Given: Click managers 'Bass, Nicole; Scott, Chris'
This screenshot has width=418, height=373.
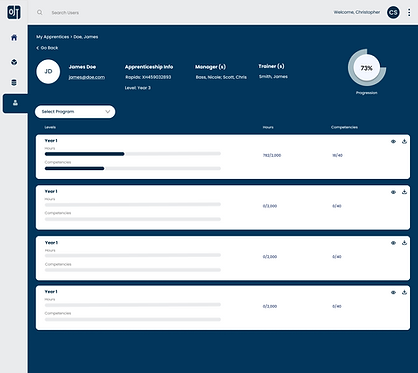Looking at the screenshot, I should click(221, 77).
